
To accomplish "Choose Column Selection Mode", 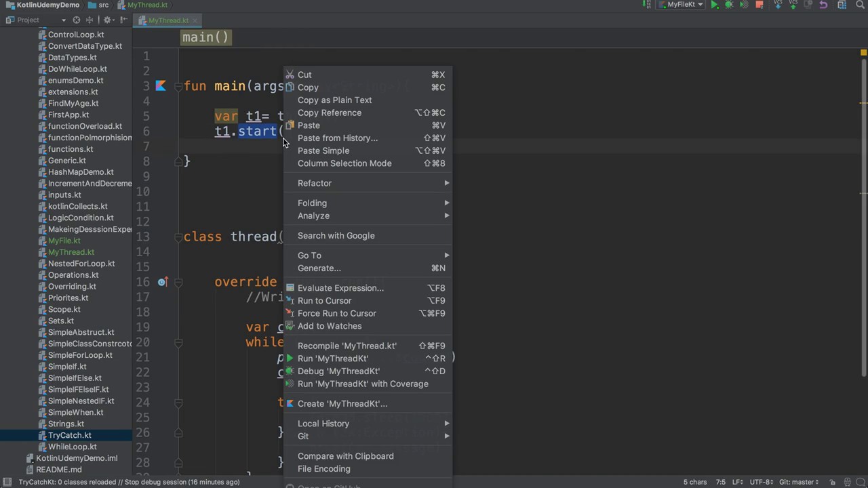I will [x=367, y=163].
